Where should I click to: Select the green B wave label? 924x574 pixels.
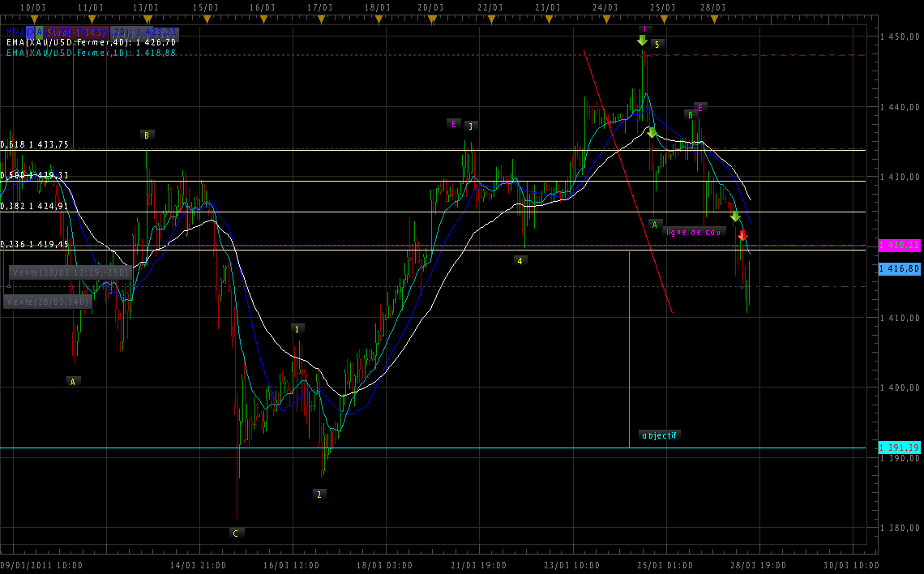point(691,115)
